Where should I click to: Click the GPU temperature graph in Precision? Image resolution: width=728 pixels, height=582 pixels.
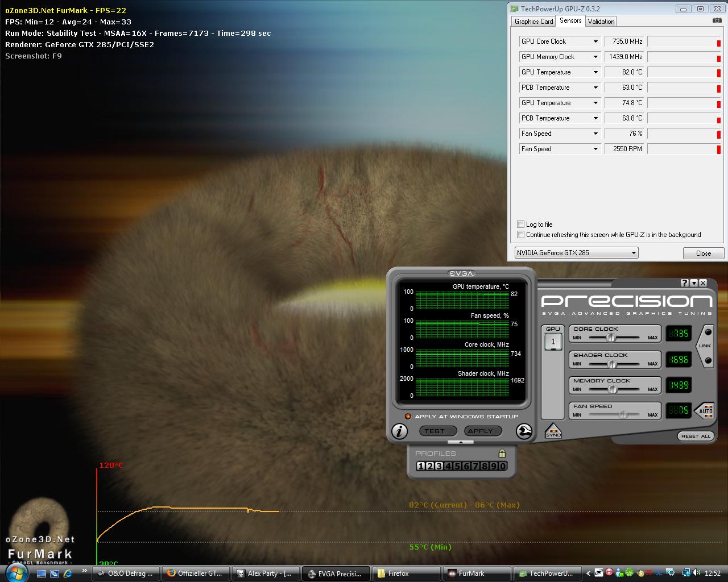[462, 300]
